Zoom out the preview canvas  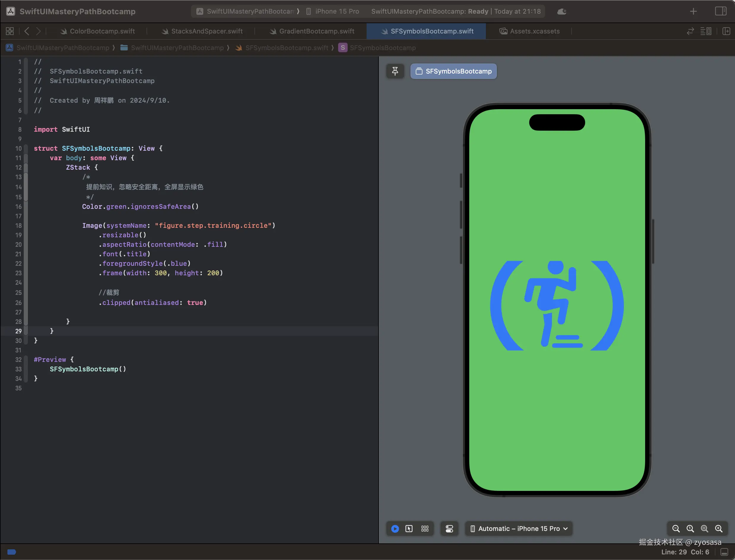tap(676, 529)
